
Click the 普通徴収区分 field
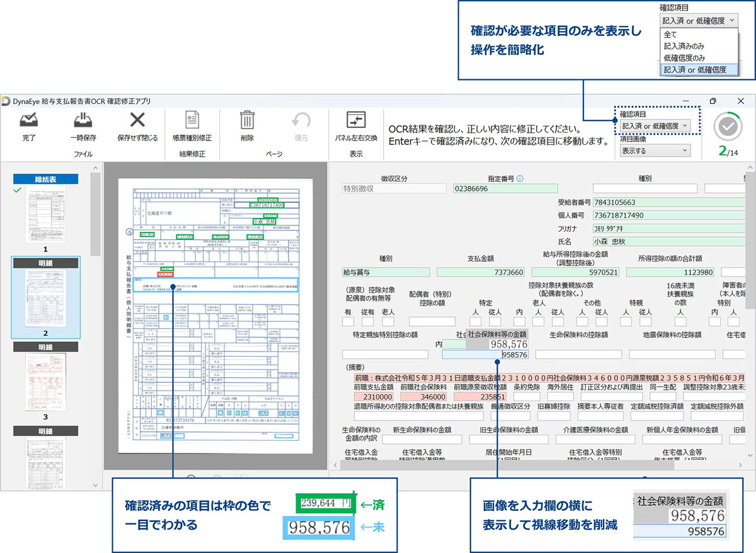pyautogui.click(x=510, y=416)
